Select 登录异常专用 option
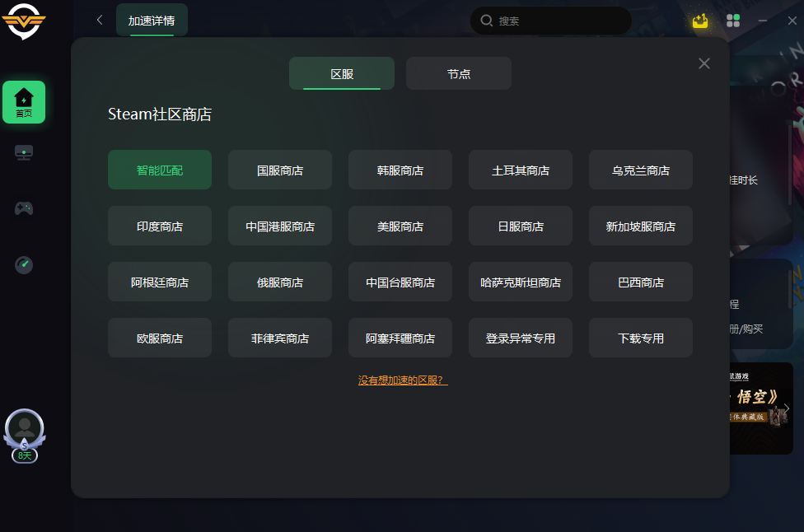Image resolution: width=804 pixels, height=532 pixels. pyautogui.click(x=521, y=338)
